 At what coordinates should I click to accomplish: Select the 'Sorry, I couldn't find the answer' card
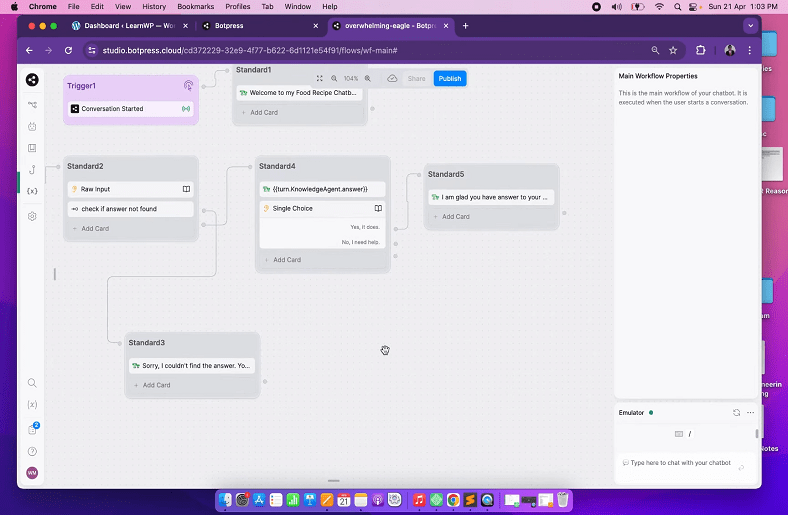point(192,366)
